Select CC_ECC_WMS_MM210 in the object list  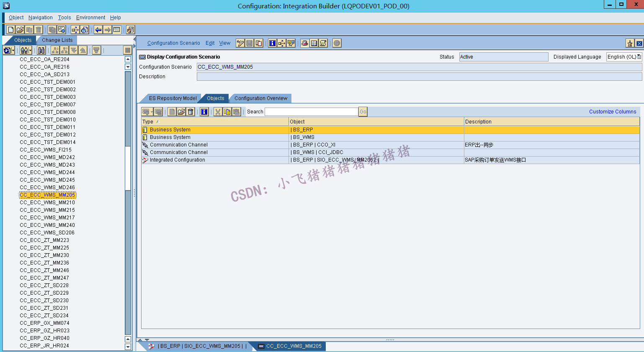[47, 203]
